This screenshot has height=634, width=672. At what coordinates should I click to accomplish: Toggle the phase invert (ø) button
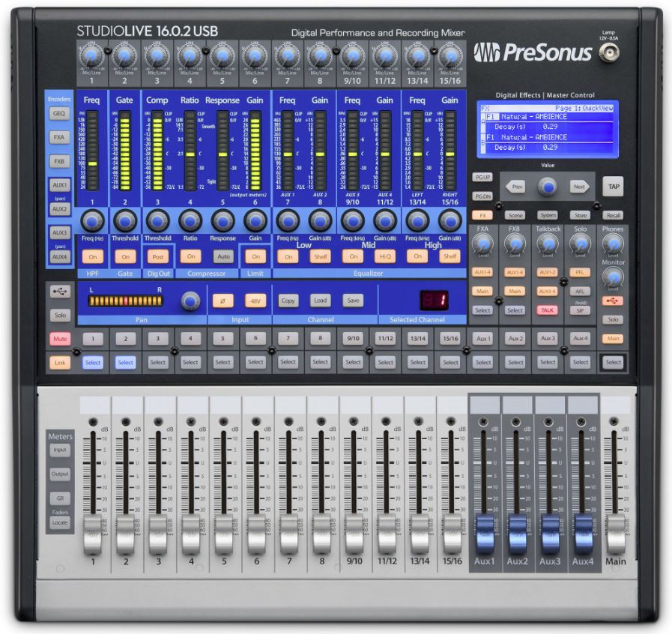[223, 301]
